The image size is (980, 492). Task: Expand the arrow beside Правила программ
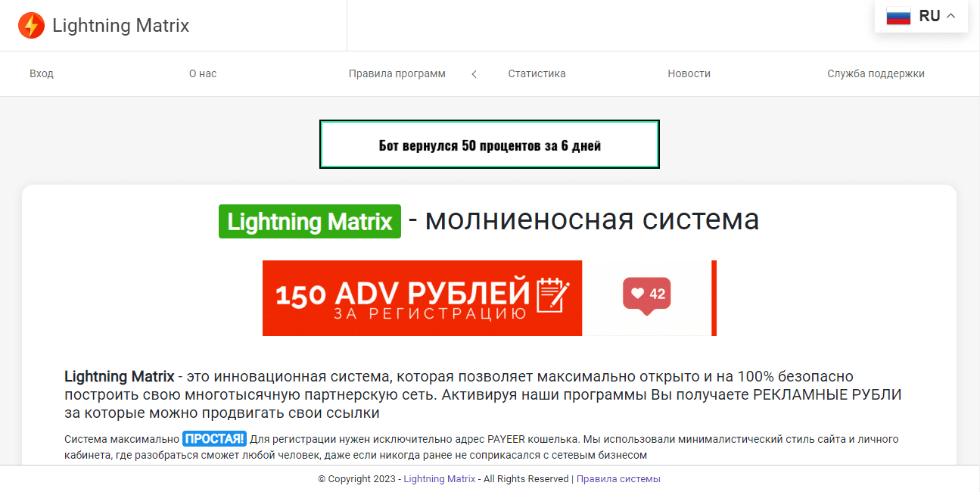tap(474, 74)
